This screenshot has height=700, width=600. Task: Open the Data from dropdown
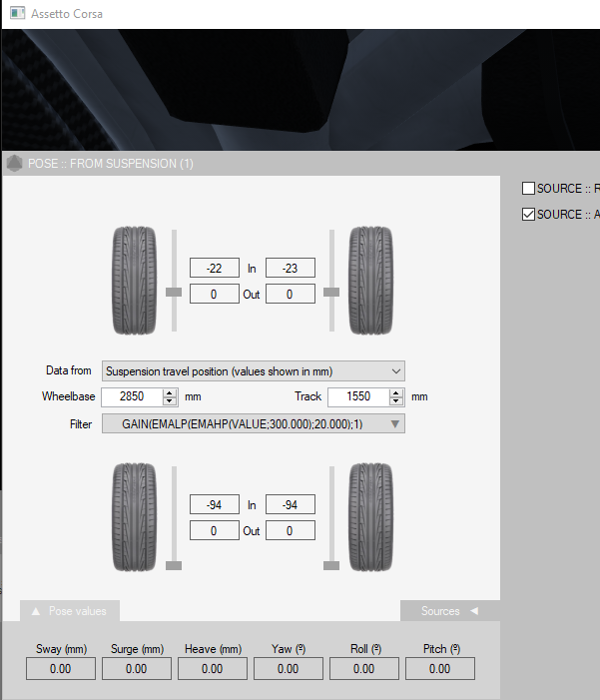coord(254,371)
